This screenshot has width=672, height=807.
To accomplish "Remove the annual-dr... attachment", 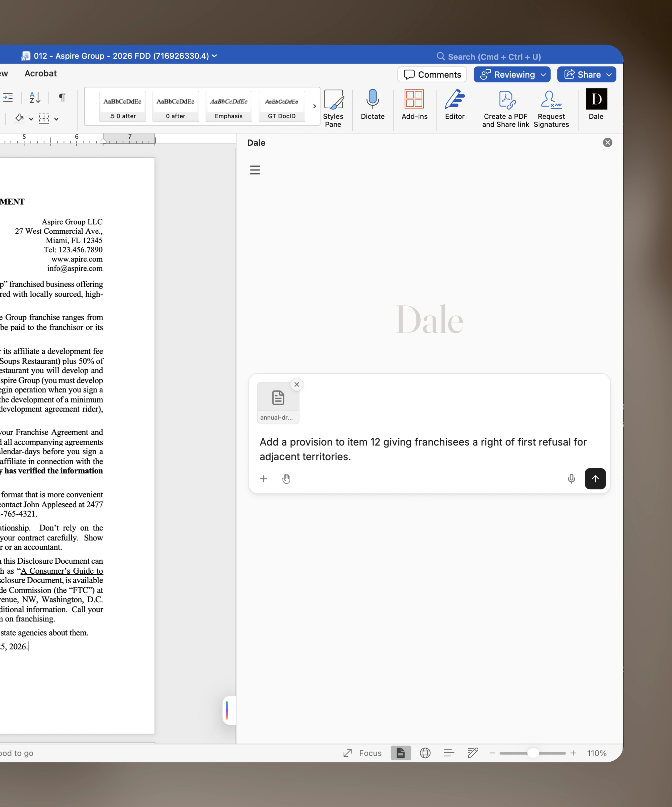I will coord(297,384).
